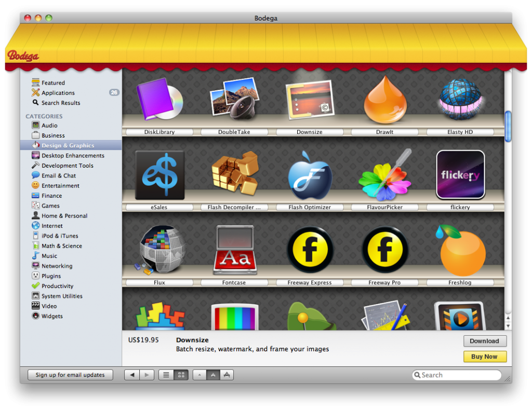Click the Buy Now button
Screen dimensions: 532x411
(x=485, y=357)
